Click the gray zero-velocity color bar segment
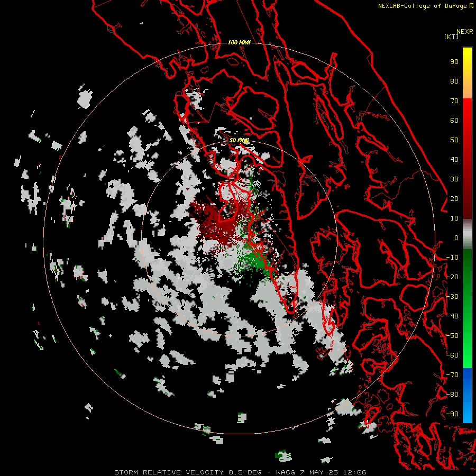 467,234
